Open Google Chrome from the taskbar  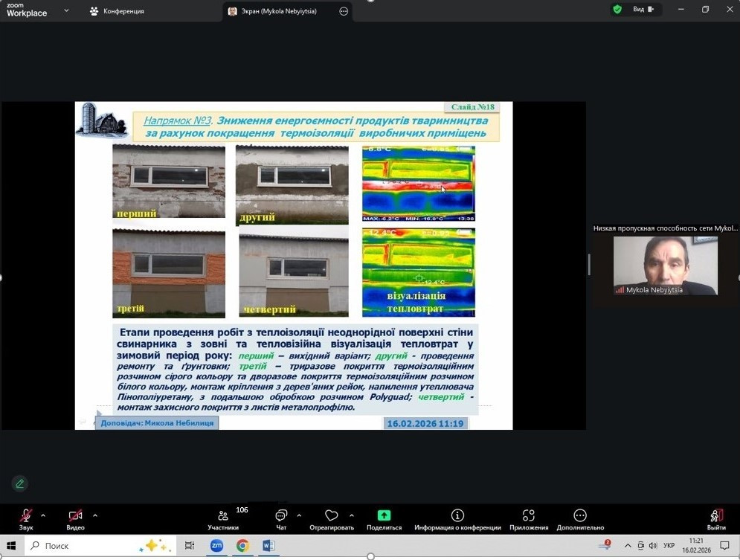(242, 546)
